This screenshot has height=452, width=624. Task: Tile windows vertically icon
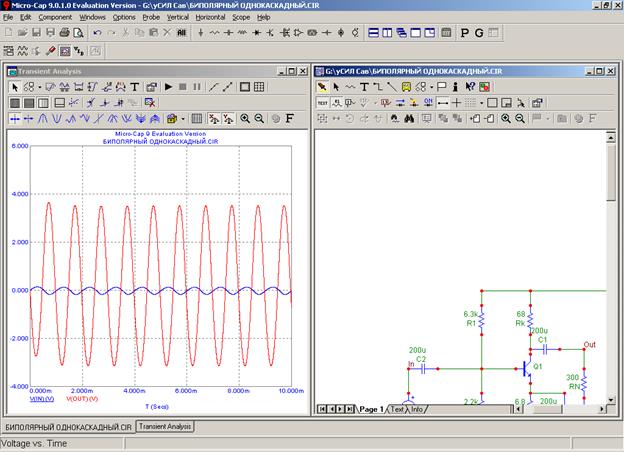(387, 33)
